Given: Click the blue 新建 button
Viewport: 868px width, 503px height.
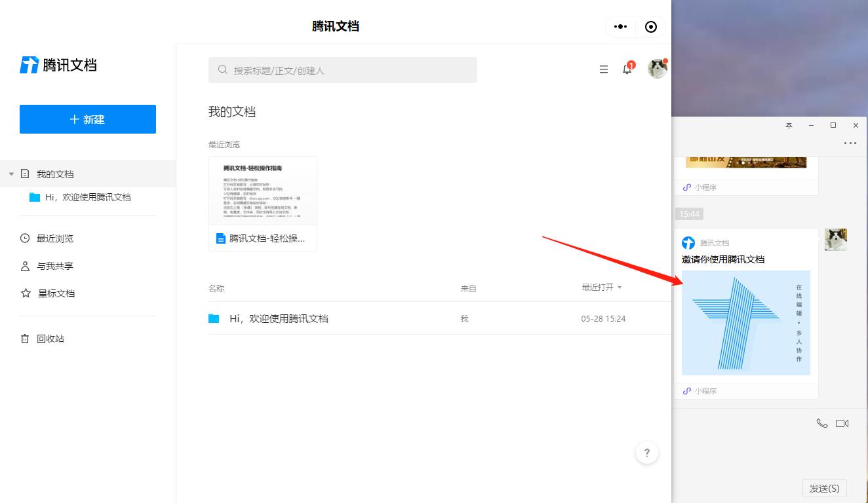Looking at the screenshot, I should [x=87, y=119].
